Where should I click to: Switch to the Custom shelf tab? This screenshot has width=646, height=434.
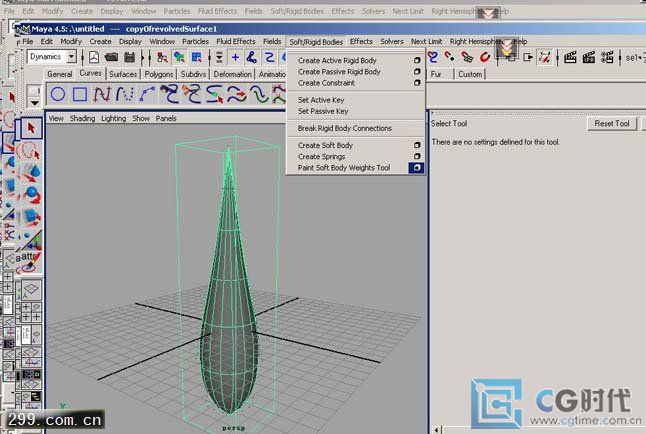470,74
